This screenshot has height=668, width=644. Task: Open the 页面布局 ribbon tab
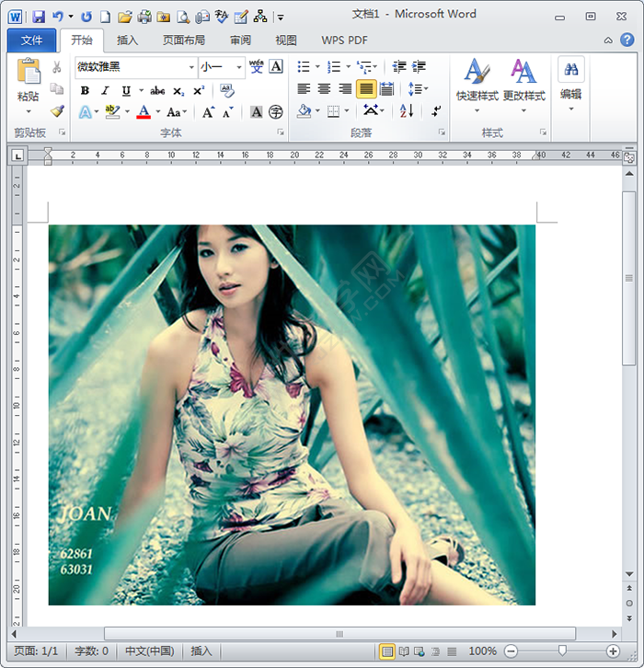(184, 40)
